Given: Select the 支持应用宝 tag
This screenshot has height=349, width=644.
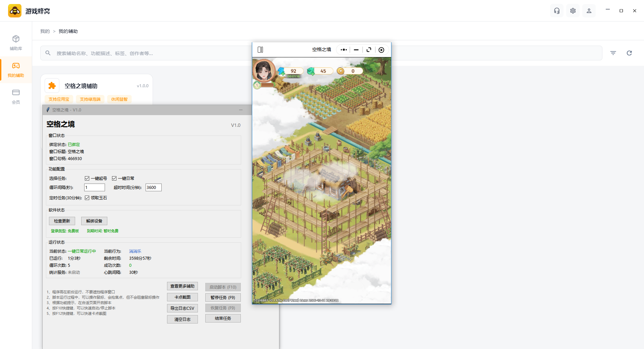Looking at the screenshot, I should coord(59,99).
